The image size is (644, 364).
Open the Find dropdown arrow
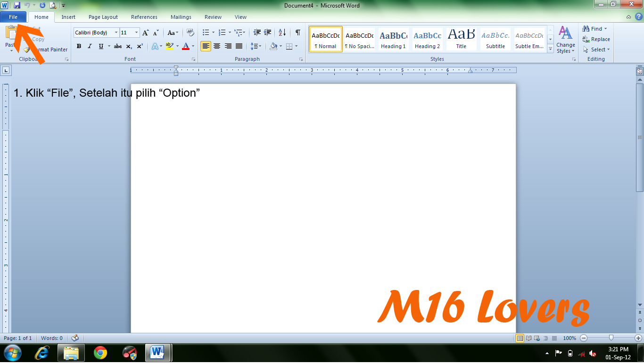tap(606, 29)
